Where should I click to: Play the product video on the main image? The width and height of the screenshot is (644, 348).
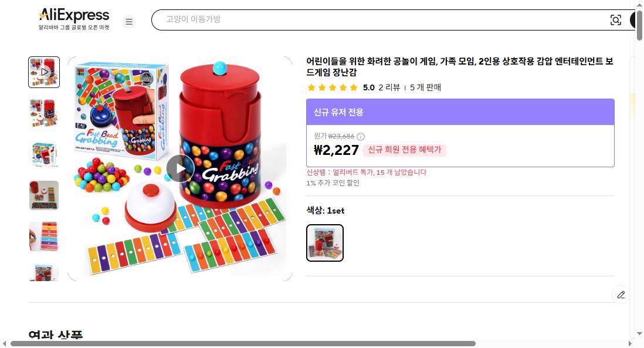coord(180,168)
